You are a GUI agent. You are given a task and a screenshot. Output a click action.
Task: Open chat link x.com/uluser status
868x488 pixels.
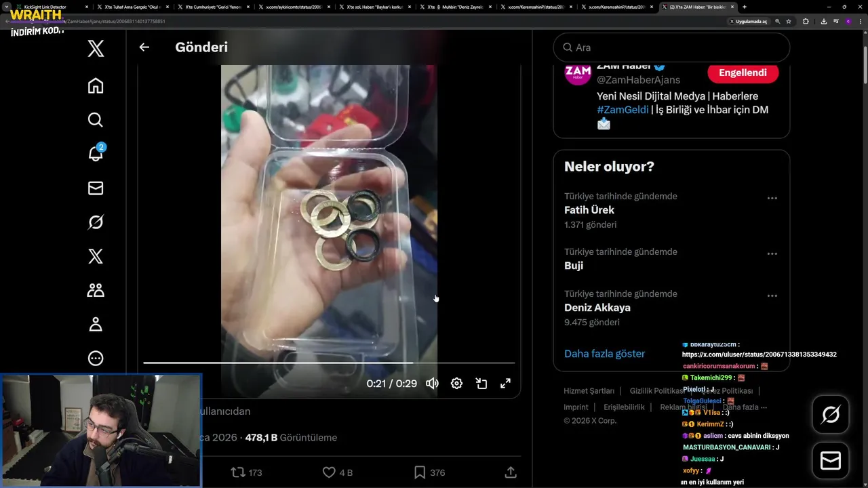(x=759, y=354)
